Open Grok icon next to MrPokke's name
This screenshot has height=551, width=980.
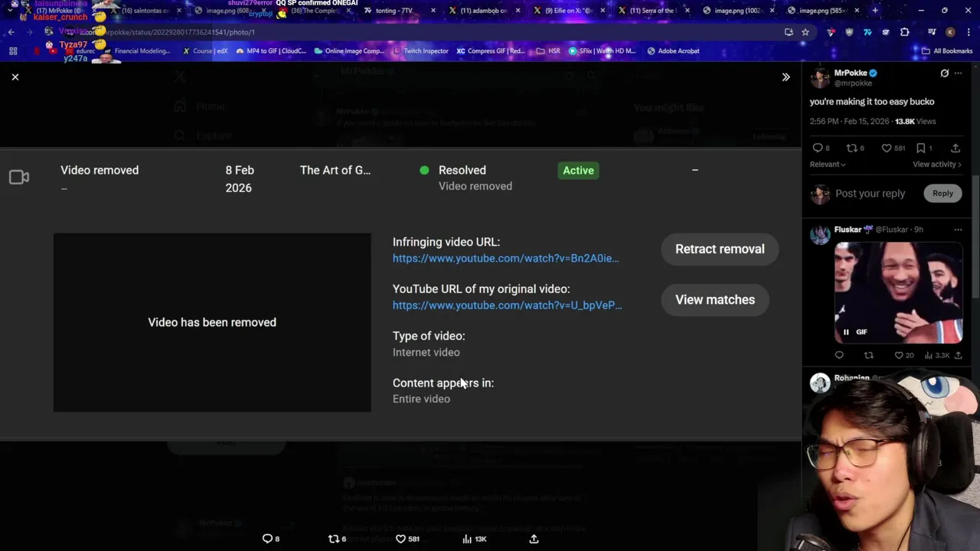point(944,73)
